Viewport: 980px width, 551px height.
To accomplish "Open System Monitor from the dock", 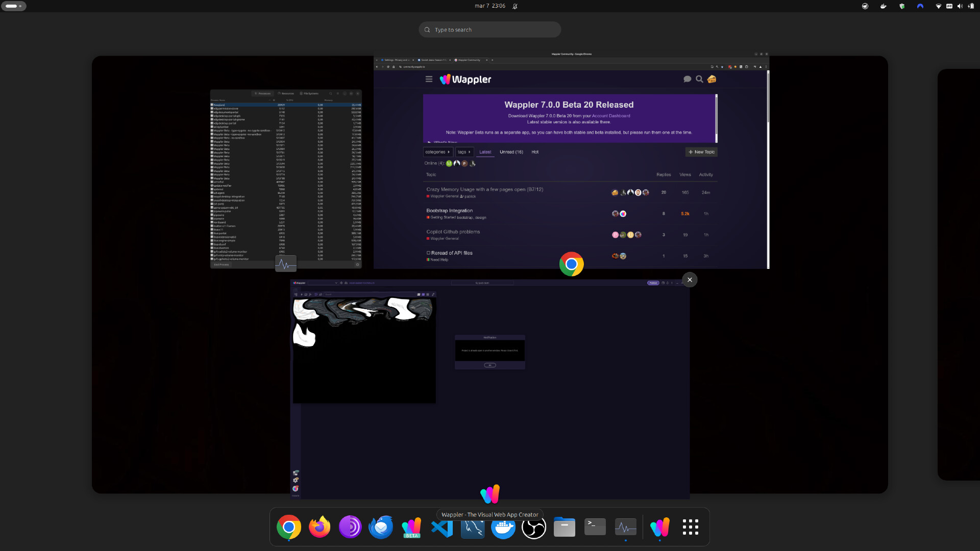I will coord(626,527).
